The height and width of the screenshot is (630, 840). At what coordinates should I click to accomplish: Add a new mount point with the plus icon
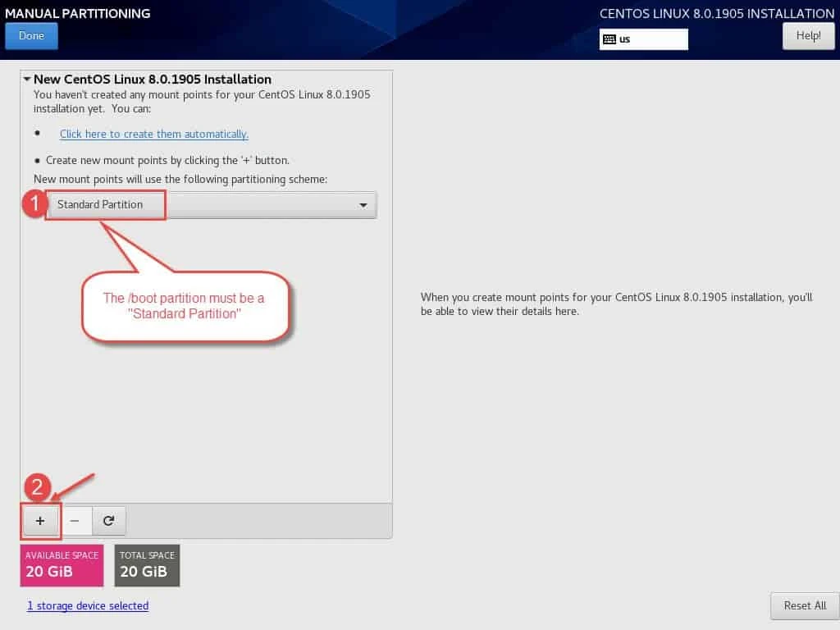[x=40, y=520]
